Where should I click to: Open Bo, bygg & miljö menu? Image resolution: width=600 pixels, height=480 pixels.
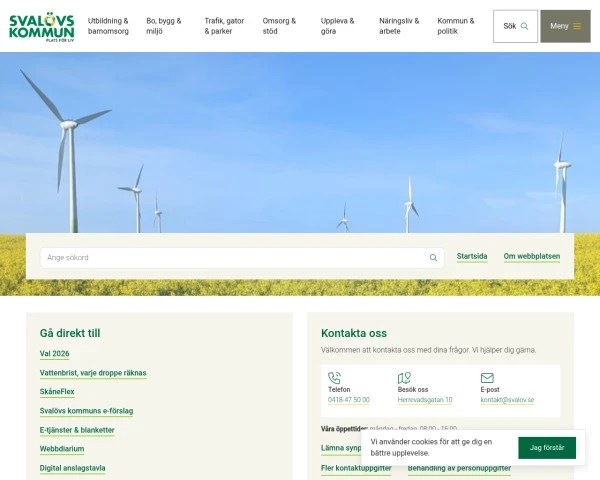pyautogui.click(x=164, y=26)
